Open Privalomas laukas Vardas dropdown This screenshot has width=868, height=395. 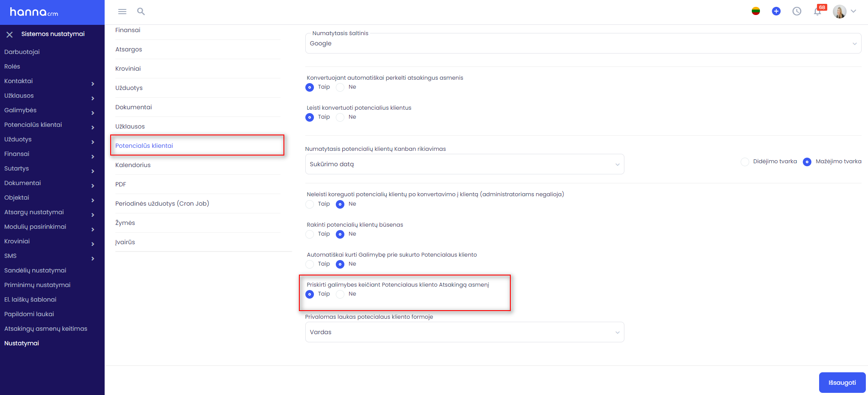(x=464, y=332)
